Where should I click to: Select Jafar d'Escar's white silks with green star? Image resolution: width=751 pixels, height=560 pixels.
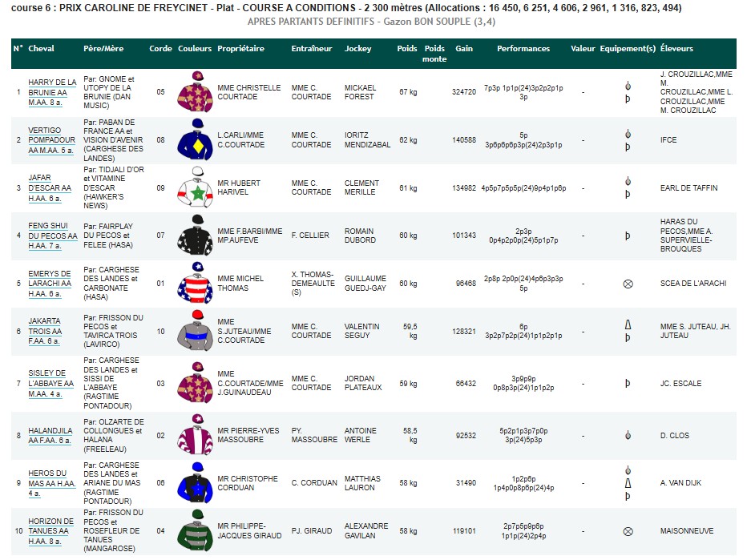point(195,187)
